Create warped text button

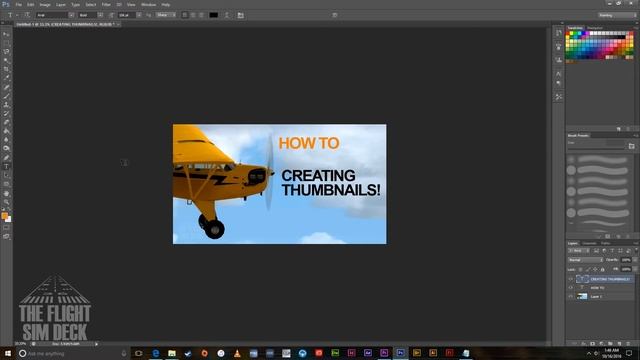pyautogui.click(x=227, y=15)
